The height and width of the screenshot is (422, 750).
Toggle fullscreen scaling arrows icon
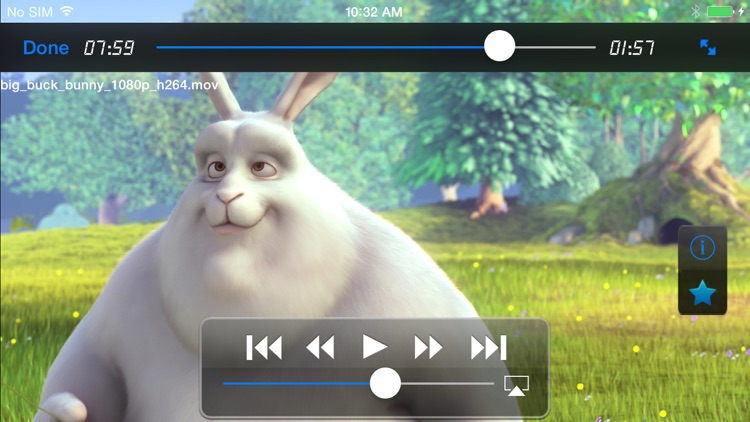pos(708,47)
